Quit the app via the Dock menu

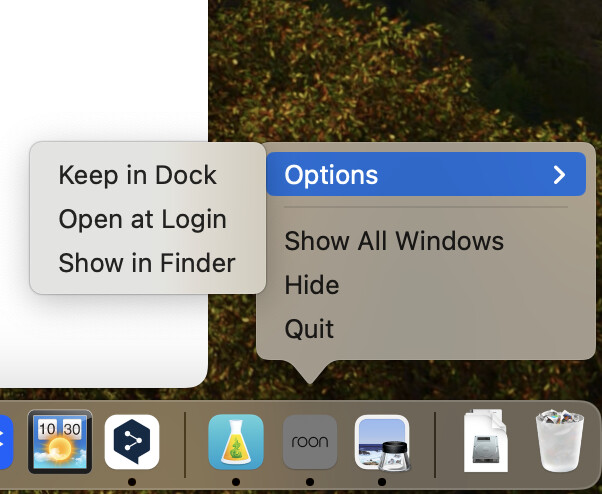point(309,329)
